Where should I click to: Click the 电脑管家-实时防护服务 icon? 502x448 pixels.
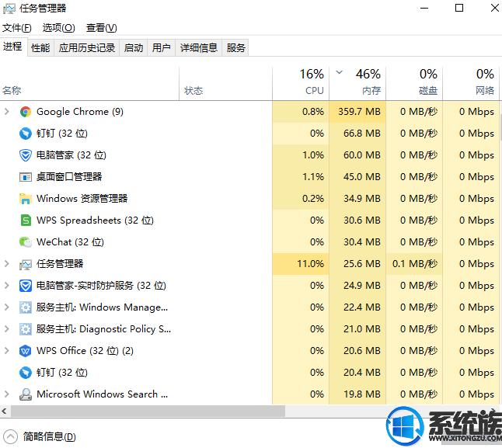pyautogui.click(x=26, y=286)
